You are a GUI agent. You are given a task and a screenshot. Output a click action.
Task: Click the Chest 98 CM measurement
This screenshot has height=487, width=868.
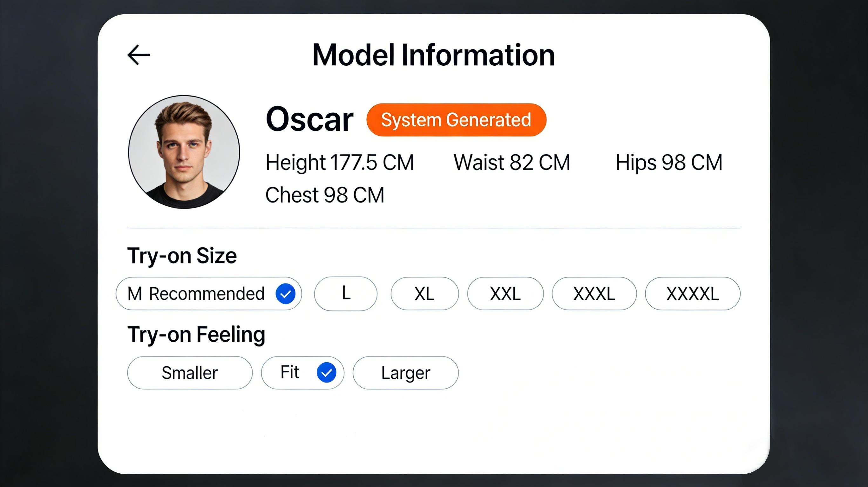[x=324, y=195]
